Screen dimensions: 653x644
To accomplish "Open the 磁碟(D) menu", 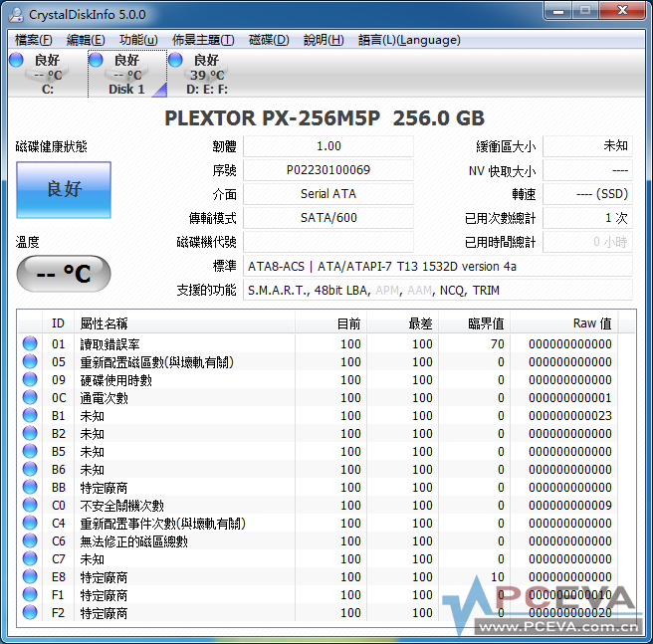I will pyautogui.click(x=269, y=40).
